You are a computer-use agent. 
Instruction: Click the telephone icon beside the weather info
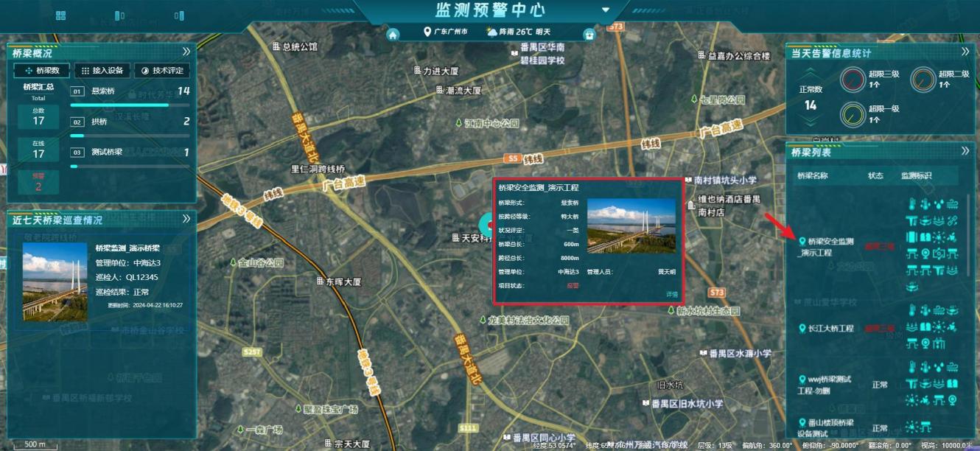pyautogui.click(x=588, y=34)
